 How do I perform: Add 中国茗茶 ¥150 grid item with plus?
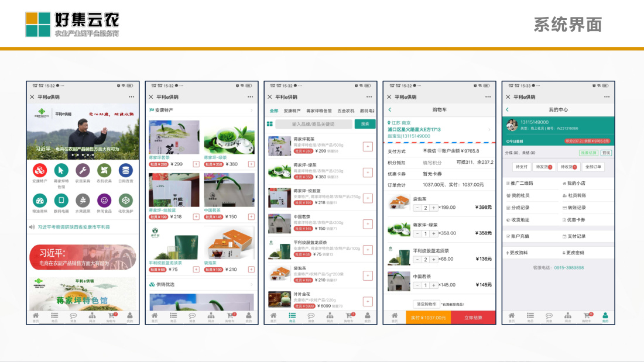(x=251, y=217)
